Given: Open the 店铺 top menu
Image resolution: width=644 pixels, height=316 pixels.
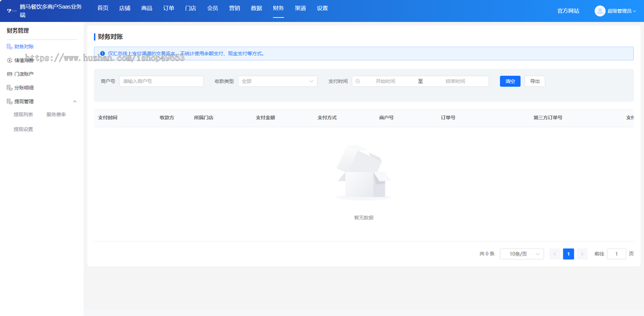Looking at the screenshot, I should click(125, 8).
